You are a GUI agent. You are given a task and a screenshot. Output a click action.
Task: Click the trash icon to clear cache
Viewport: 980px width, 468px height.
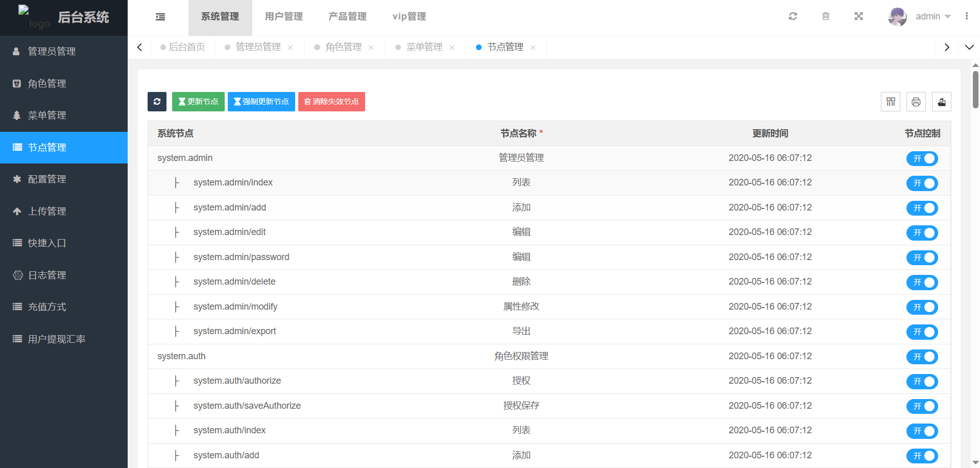click(x=826, y=16)
